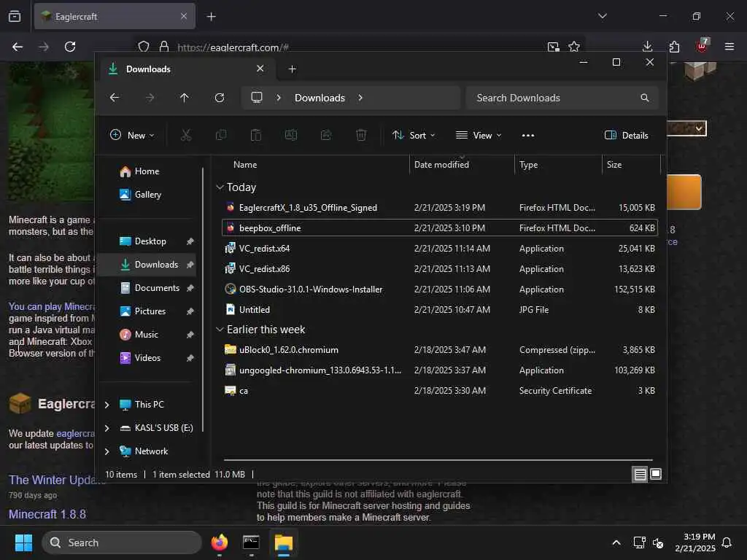Open Firefox downloads arrow icon
The image size is (747, 560).
[x=647, y=47]
